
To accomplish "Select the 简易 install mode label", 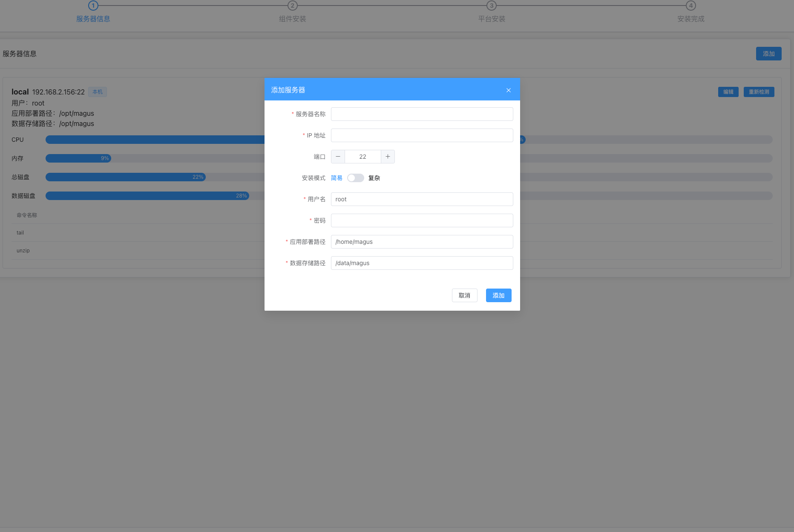I will click(x=337, y=178).
